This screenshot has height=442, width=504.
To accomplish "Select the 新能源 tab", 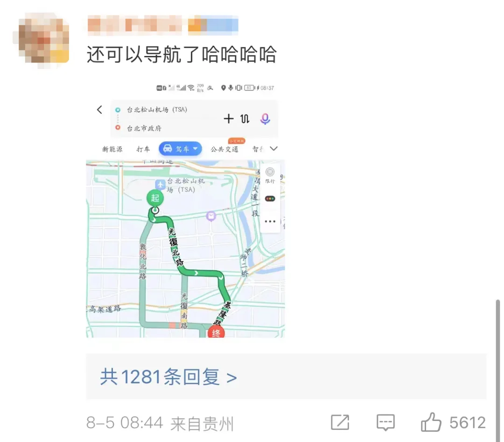I will tap(112, 149).
